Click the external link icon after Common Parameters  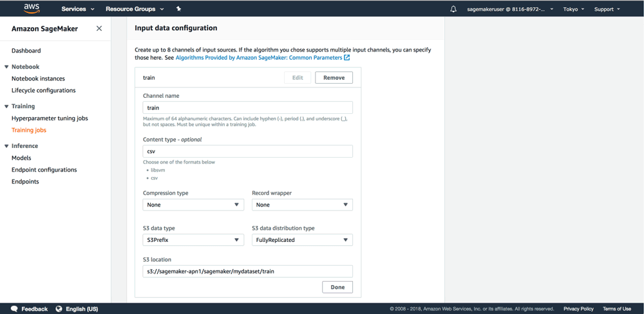tap(347, 58)
